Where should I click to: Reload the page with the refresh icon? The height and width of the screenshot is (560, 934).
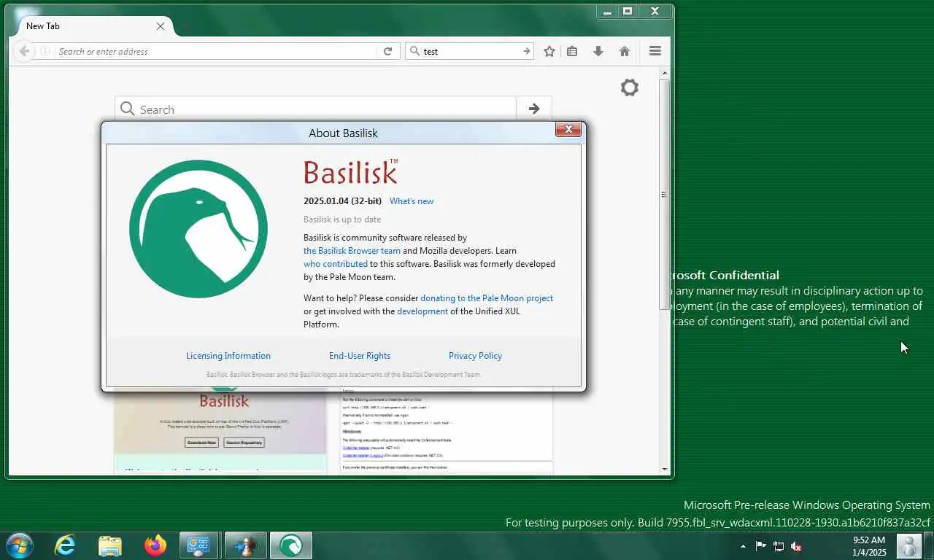(388, 51)
